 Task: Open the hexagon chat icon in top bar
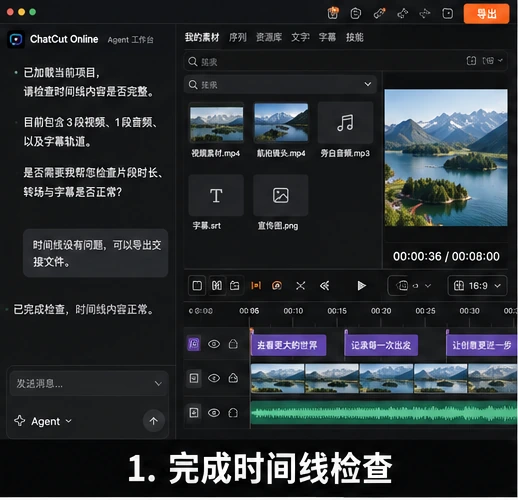click(356, 14)
